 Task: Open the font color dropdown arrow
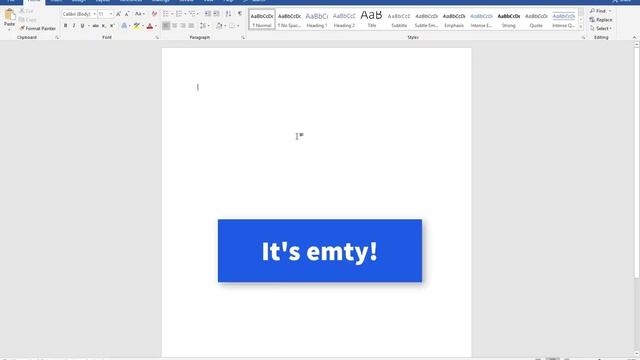point(156,26)
